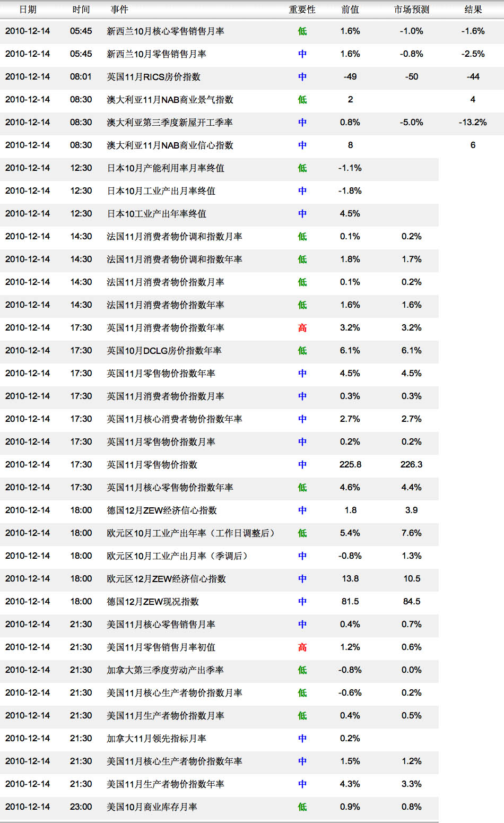Select event 法国11月消费者物价指数年率

point(166,305)
